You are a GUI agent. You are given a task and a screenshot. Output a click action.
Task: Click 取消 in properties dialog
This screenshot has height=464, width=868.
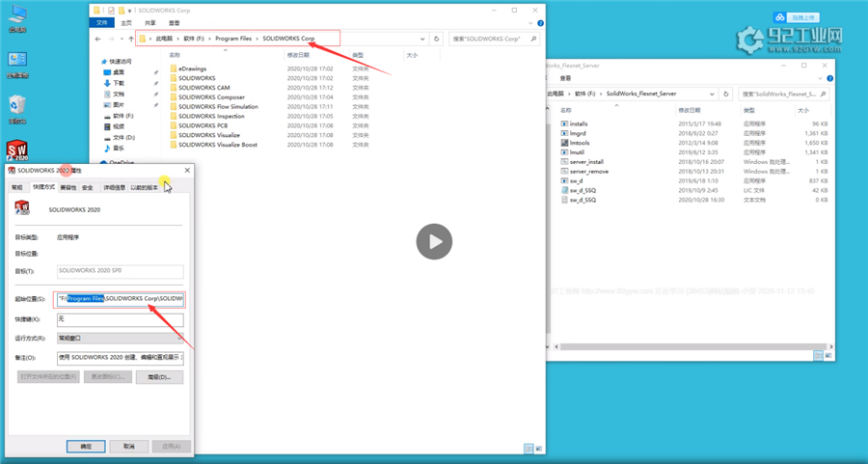(129, 447)
